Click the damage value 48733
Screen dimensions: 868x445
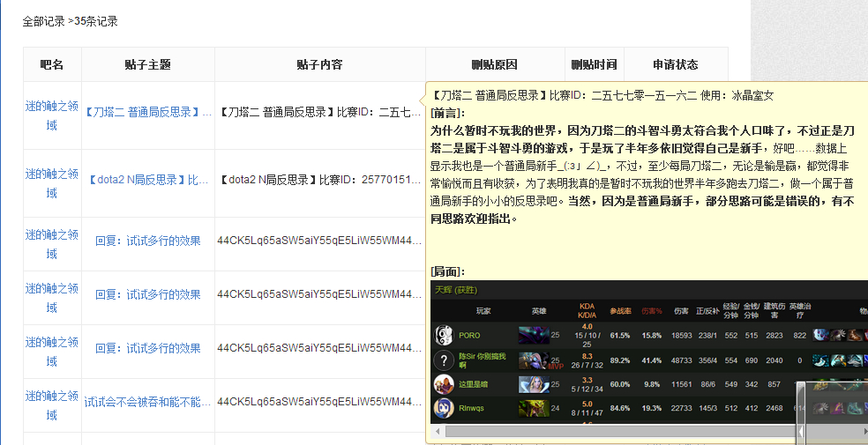pos(682,360)
